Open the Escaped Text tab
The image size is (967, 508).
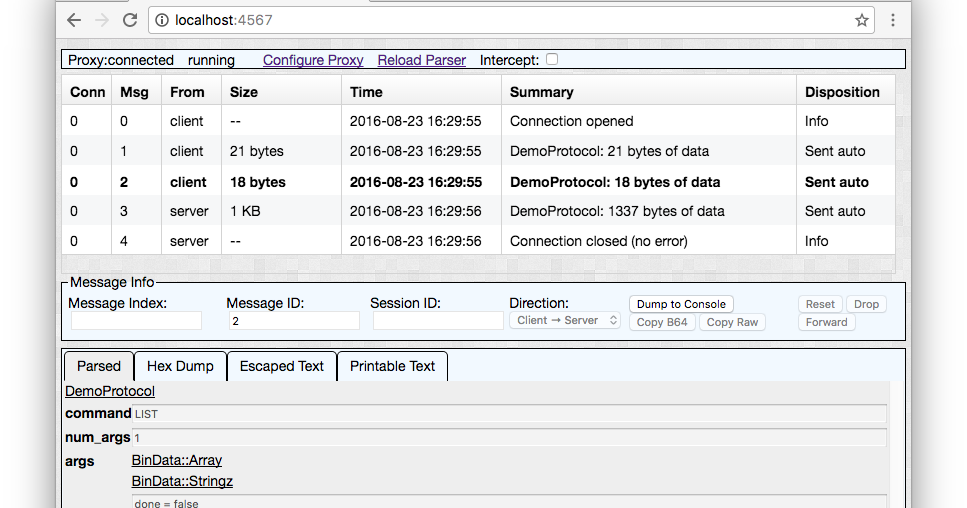click(282, 366)
